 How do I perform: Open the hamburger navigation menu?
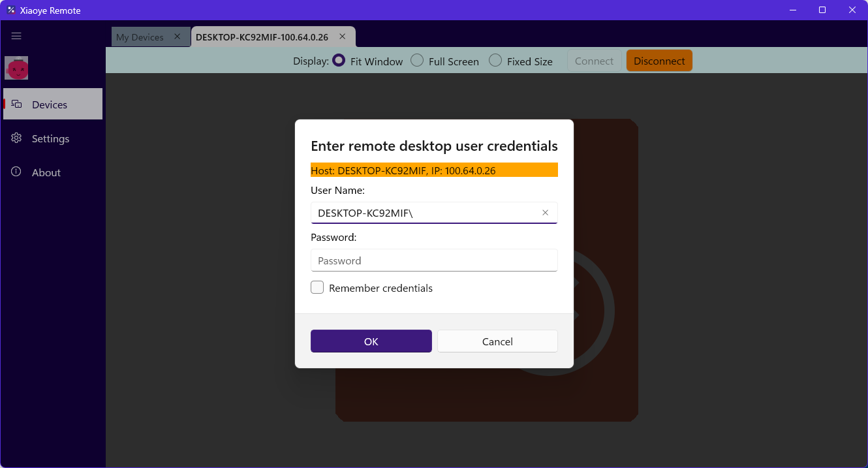[x=16, y=37]
